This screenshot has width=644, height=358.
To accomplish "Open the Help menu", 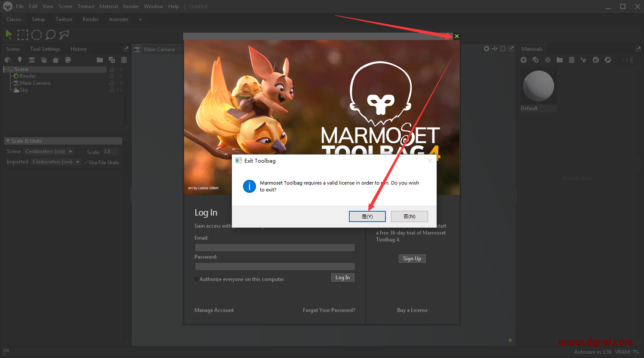I will [x=173, y=6].
